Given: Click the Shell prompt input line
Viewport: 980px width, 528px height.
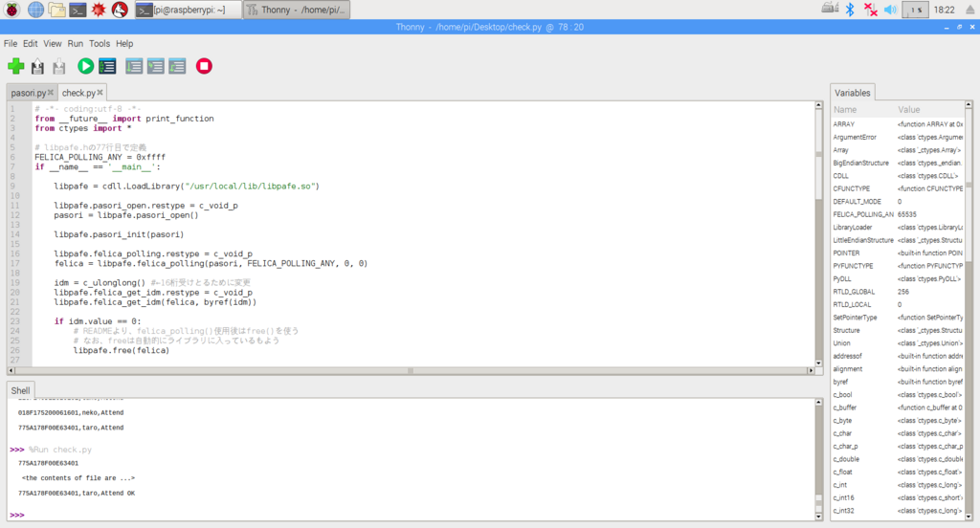Looking at the screenshot, I should click(x=383, y=515).
